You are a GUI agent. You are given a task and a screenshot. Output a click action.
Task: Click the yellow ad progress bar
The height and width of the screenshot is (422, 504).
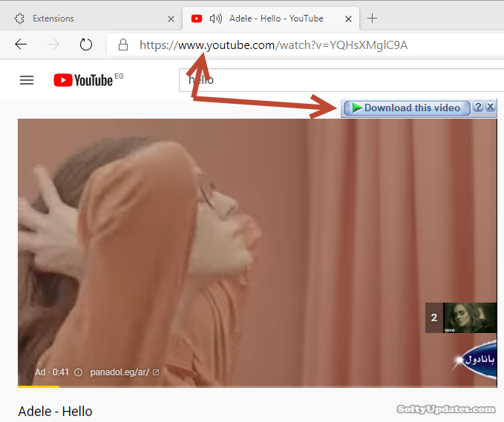39,386
